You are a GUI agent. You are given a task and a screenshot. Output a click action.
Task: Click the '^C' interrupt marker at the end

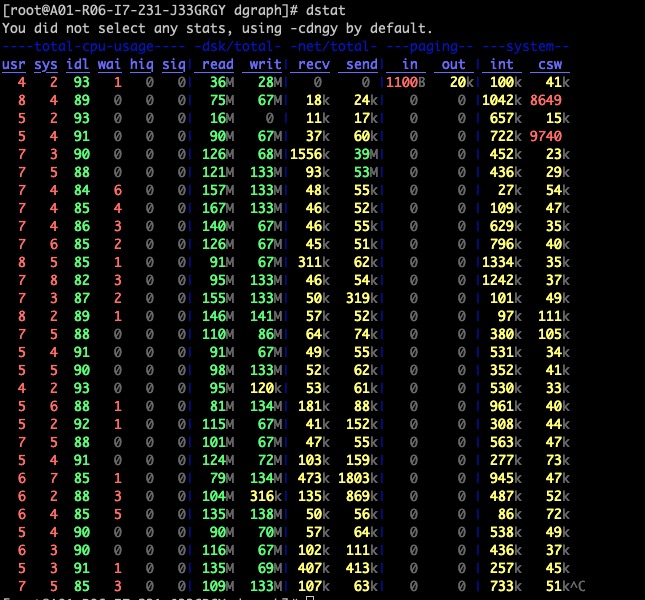pyautogui.click(x=578, y=586)
